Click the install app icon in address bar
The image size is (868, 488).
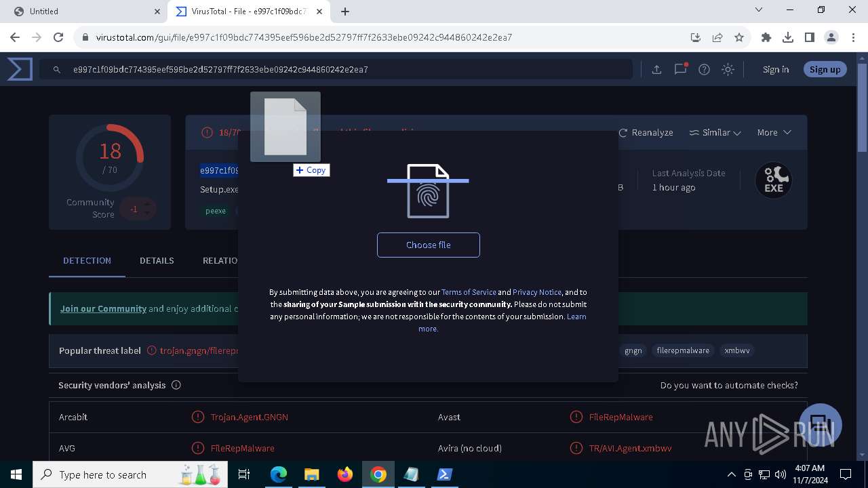pos(695,37)
